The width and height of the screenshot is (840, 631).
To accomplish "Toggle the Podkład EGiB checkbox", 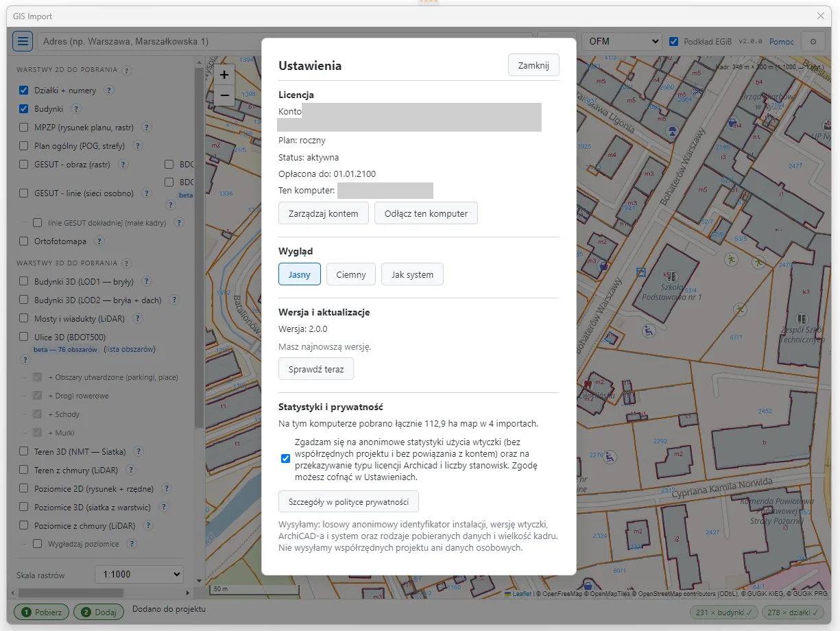I will point(674,41).
